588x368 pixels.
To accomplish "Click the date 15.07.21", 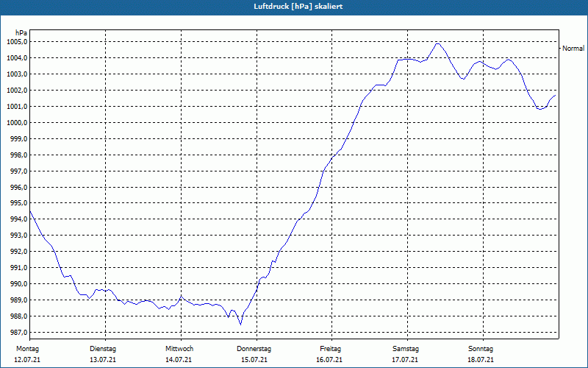I will pyautogui.click(x=254, y=360).
